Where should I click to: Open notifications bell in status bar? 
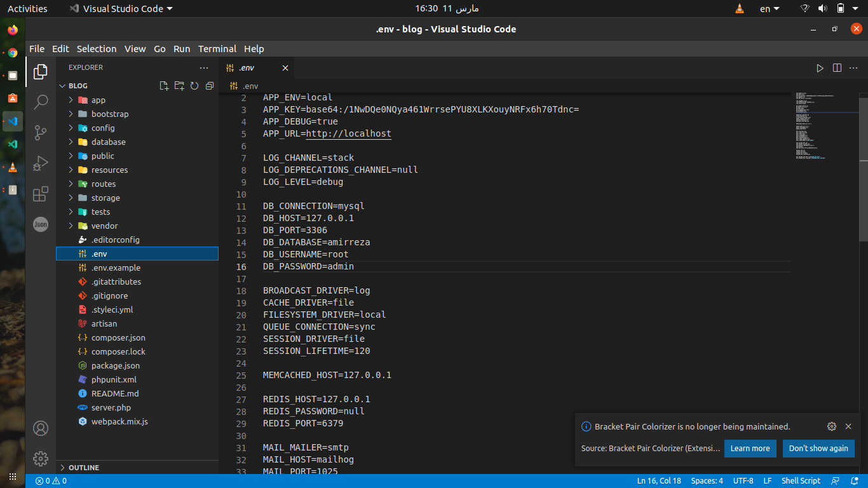coord(854,481)
